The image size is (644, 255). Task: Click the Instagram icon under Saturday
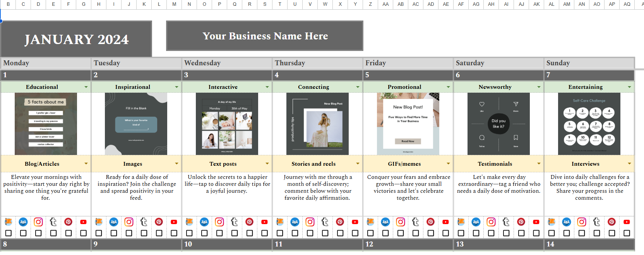(491, 222)
